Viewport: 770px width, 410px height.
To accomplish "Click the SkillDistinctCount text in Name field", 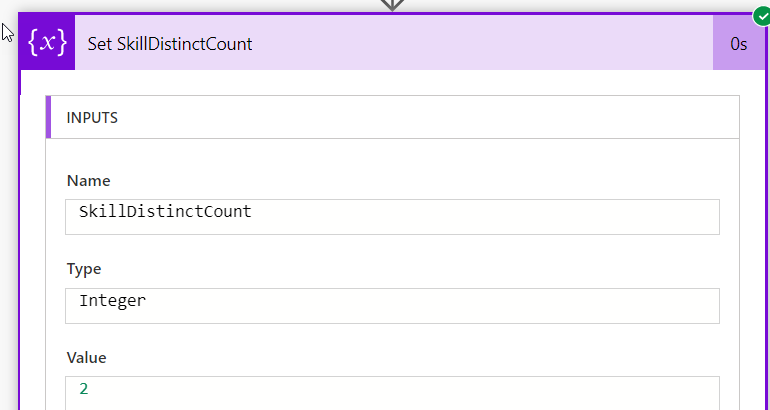I will point(165,212).
